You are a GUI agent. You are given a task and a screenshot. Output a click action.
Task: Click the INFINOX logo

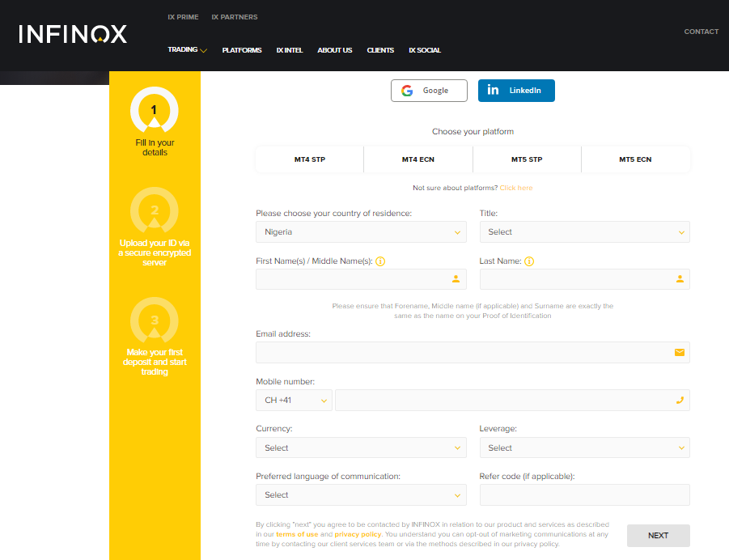[x=73, y=35]
